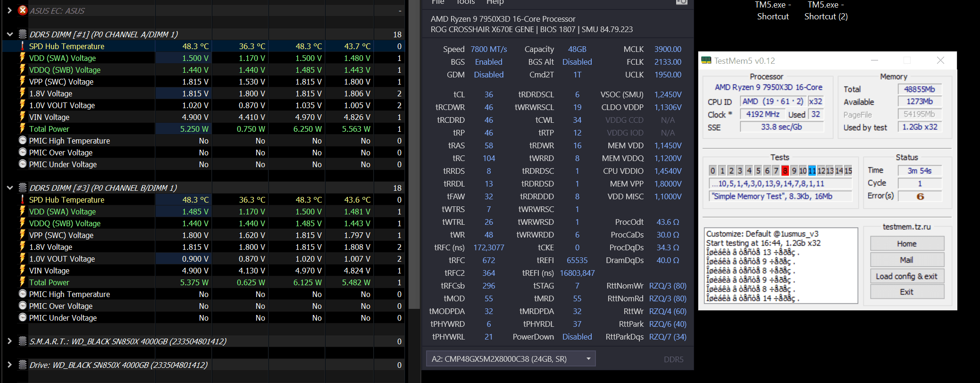This screenshot has width=980, height=383.
Task: Click lightning icon of DIMM #1 1.0V VOUT Voltage
Action: (x=22, y=105)
